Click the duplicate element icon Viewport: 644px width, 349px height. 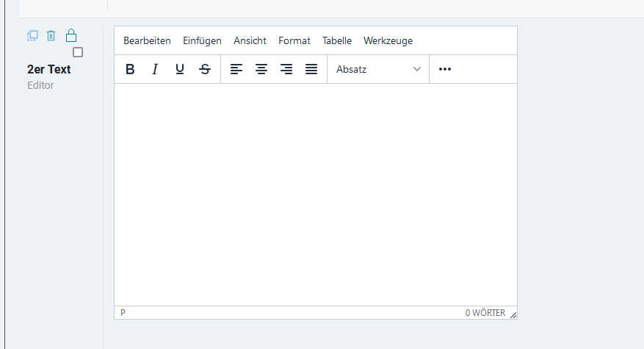point(32,35)
